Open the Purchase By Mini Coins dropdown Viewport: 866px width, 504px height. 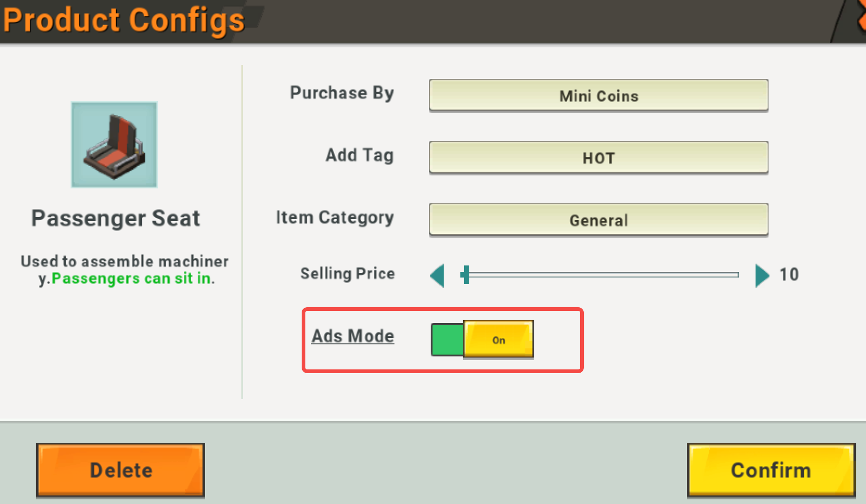tap(598, 96)
